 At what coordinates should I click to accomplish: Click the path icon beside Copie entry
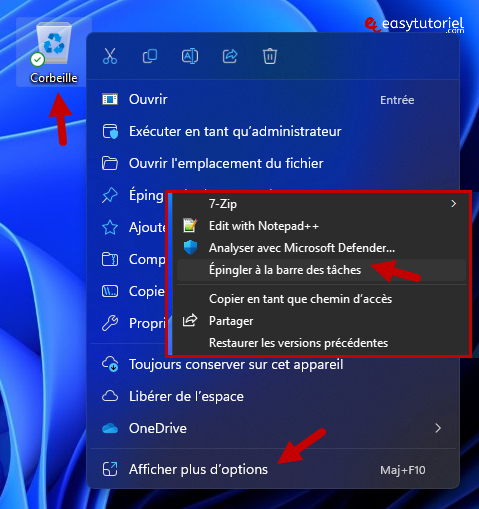pos(110,291)
